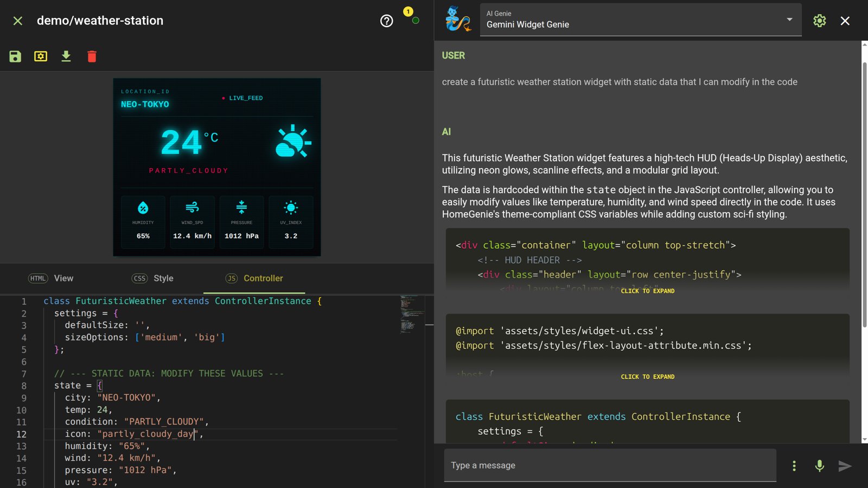
Task: Open AI Genie settings gear
Action: [819, 21]
